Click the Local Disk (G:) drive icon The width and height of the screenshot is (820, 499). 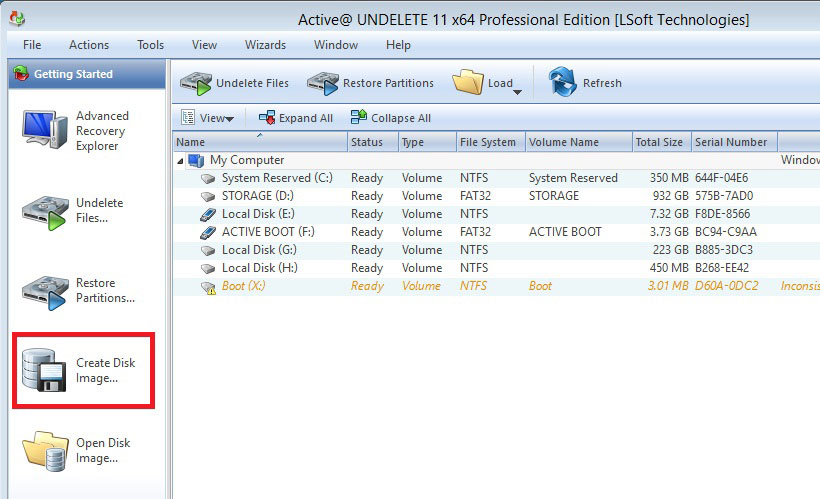click(x=208, y=250)
